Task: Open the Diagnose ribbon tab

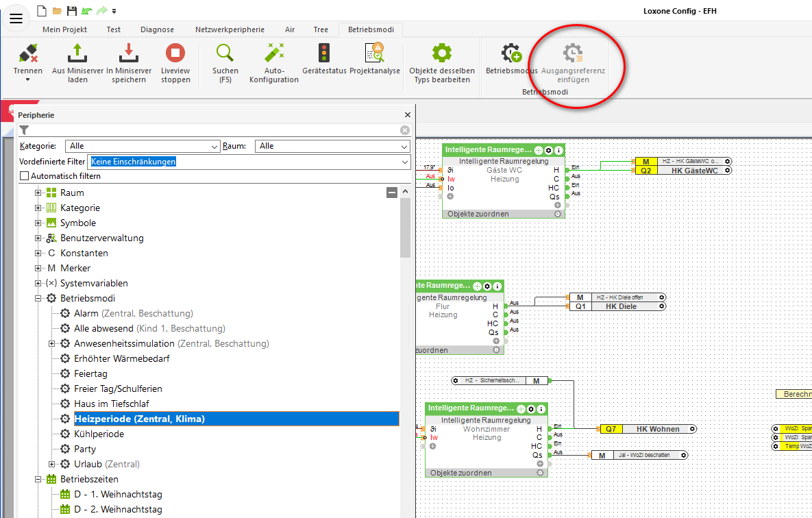Action: click(x=157, y=29)
